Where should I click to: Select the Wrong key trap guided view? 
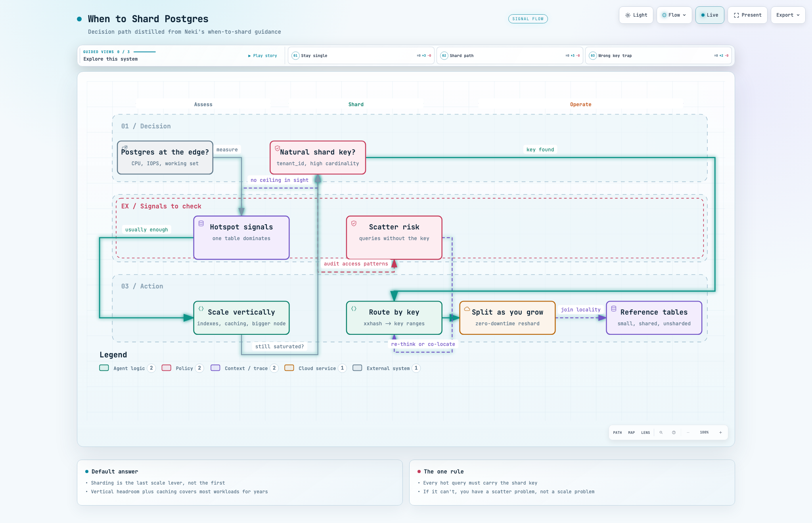click(x=658, y=55)
